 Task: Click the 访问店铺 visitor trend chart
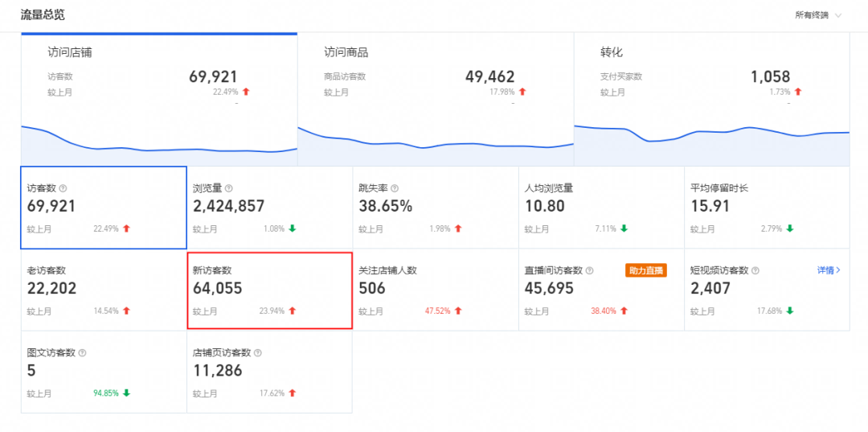click(159, 145)
